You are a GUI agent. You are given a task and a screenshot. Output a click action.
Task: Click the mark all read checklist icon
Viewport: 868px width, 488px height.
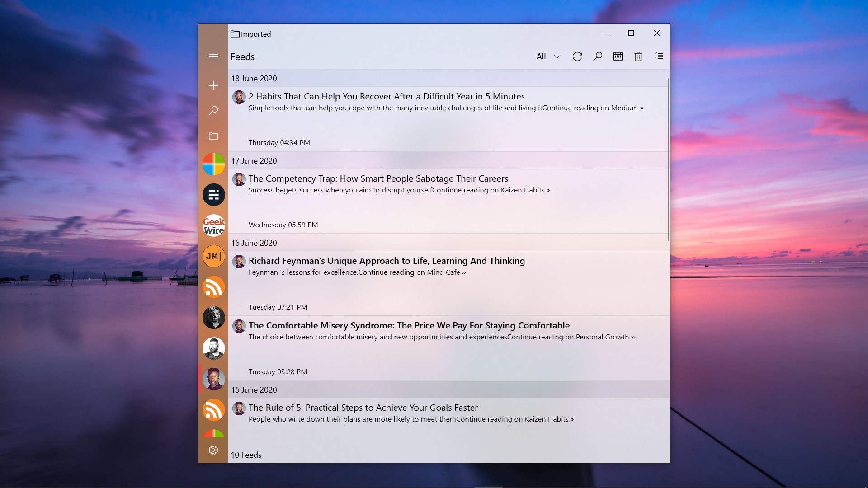pyautogui.click(x=658, y=56)
